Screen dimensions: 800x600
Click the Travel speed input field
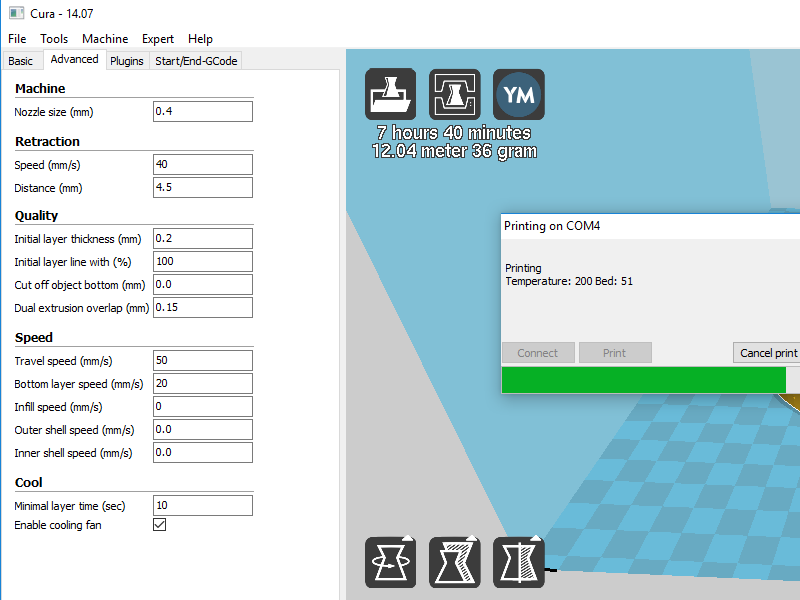pos(203,360)
